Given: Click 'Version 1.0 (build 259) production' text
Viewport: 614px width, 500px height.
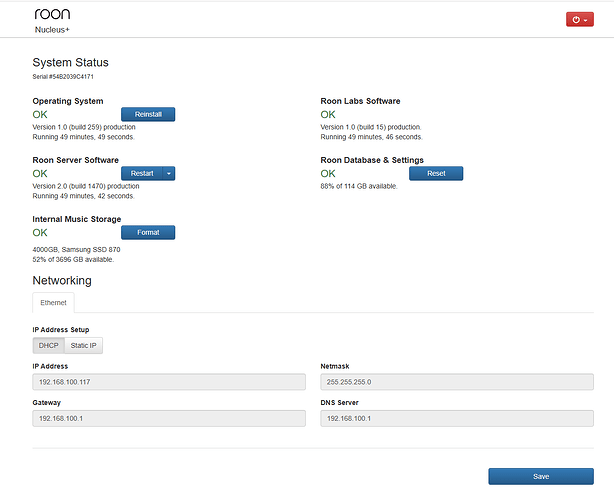Looking at the screenshot, I should (x=84, y=127).
